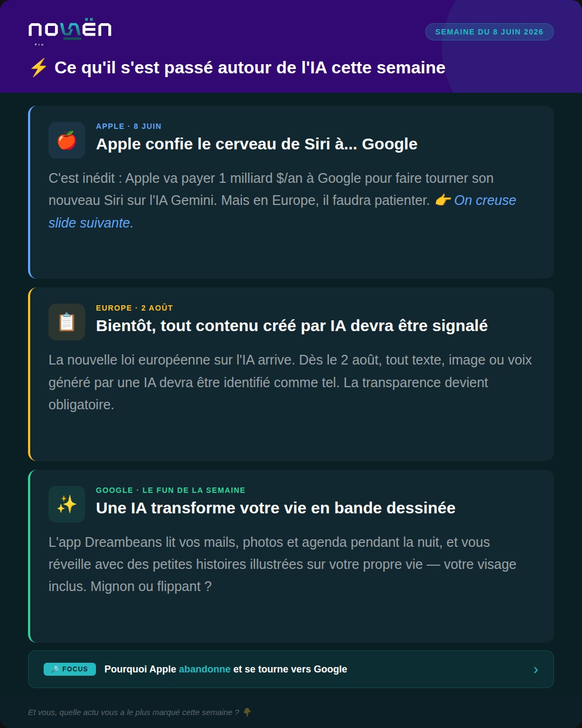This screenshot has height=728, width=582.
Task: Open 'Pourquoi Apple abandonne' focus banner text
Action: pos(226,669)
